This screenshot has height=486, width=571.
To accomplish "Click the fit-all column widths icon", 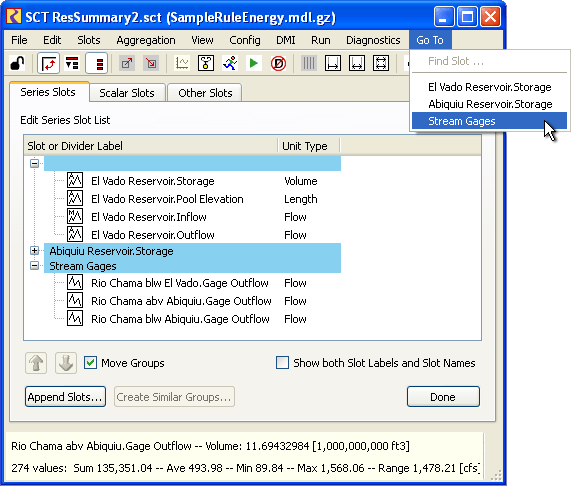I will (381, 63).
